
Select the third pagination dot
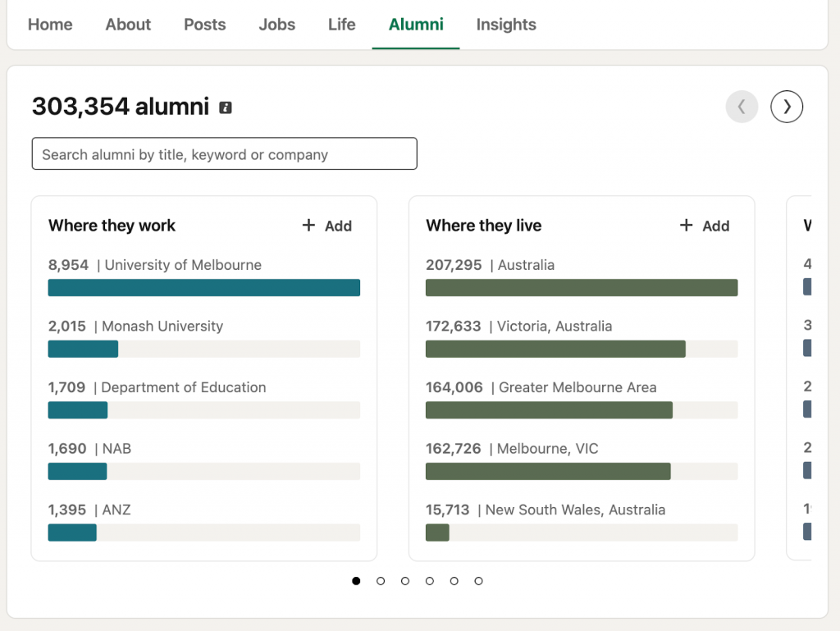[x=405, y=581]
